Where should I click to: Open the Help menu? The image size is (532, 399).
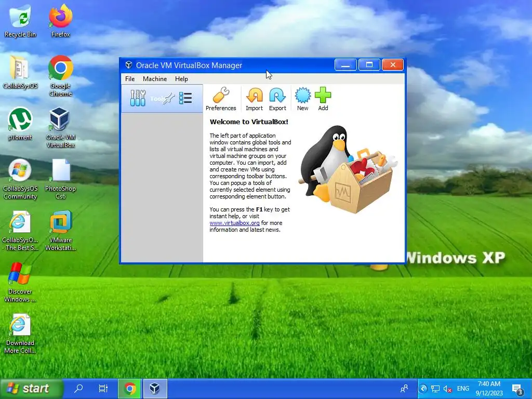tap(181, 79)
